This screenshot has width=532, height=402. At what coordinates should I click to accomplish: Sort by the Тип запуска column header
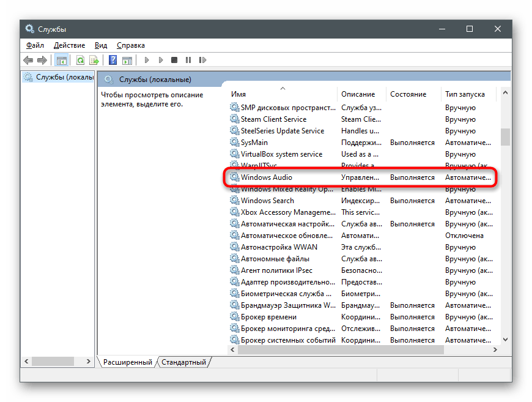coord(468,94)
